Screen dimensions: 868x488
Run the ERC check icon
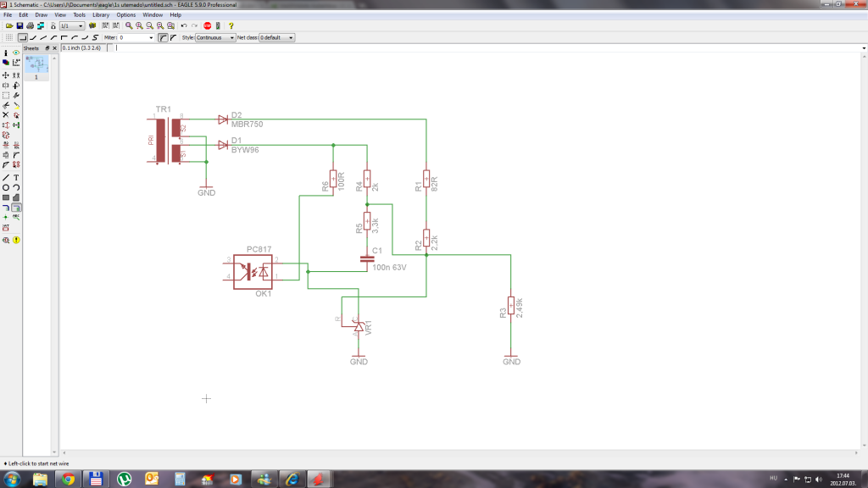click(6, 240)
